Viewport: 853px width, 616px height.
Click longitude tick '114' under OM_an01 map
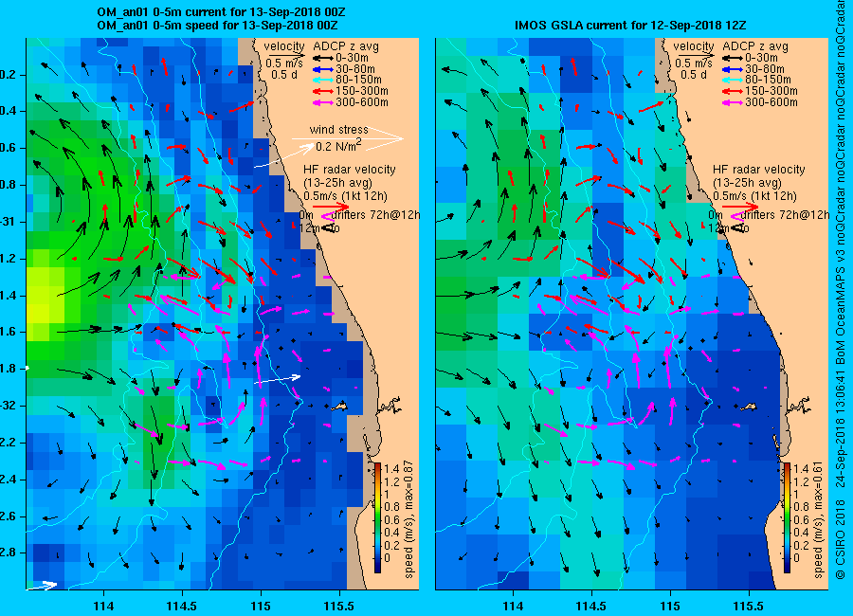coord(103,606)
